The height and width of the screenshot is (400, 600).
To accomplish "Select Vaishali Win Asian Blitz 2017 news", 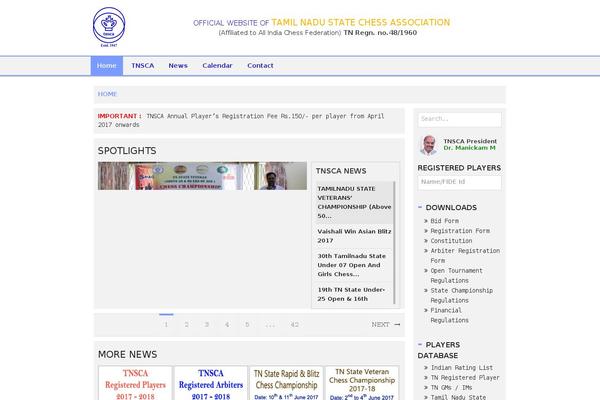I will click(x=354, y=236).
